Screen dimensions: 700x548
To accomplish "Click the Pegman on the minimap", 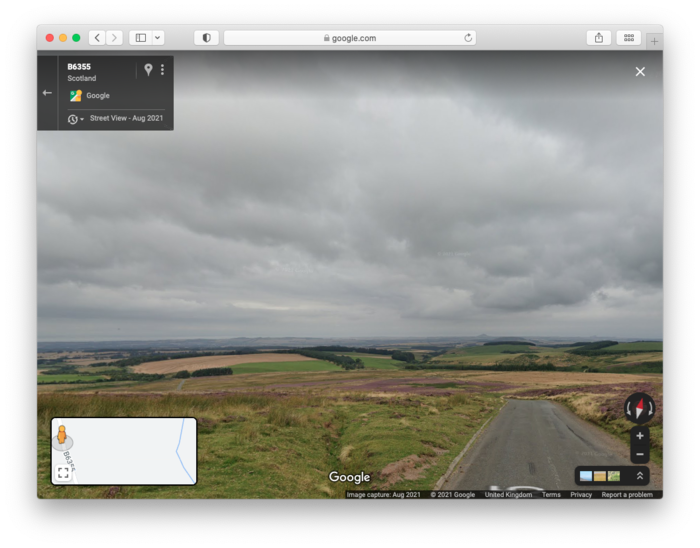I will pos(62,435).
